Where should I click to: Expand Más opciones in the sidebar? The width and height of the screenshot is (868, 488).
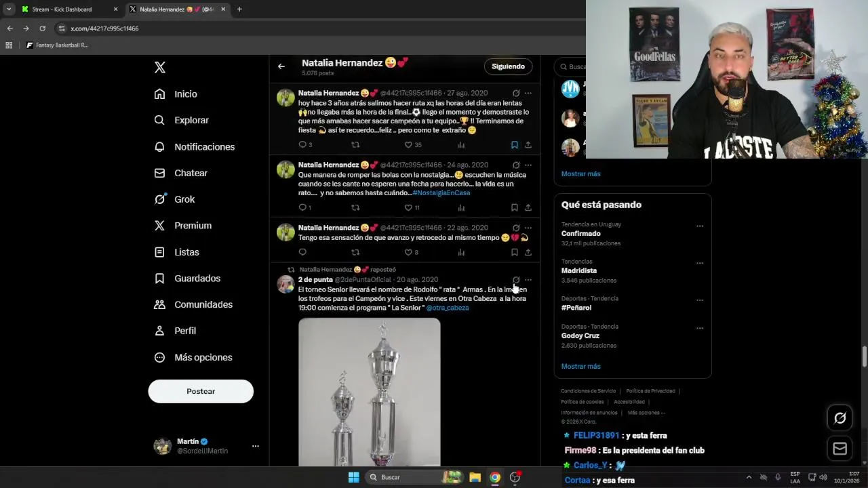click(x=193, y=357)
